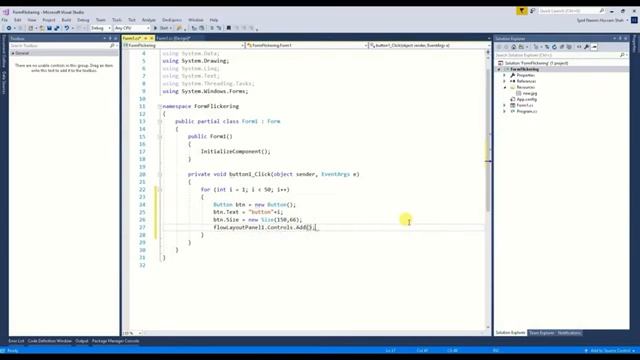
Task: Click the Navigate Backward toolbar icon
Action: click(x=9, y=28)
